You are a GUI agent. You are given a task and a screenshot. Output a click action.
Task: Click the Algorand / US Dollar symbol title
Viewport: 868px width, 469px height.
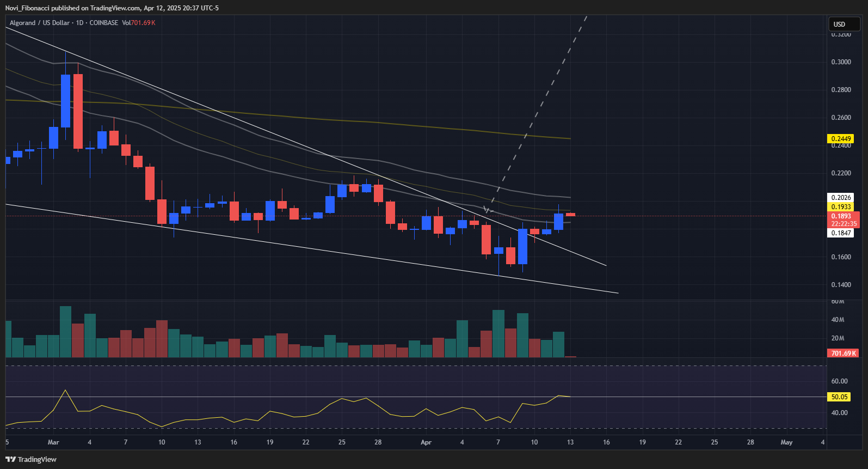pos(40,23)
